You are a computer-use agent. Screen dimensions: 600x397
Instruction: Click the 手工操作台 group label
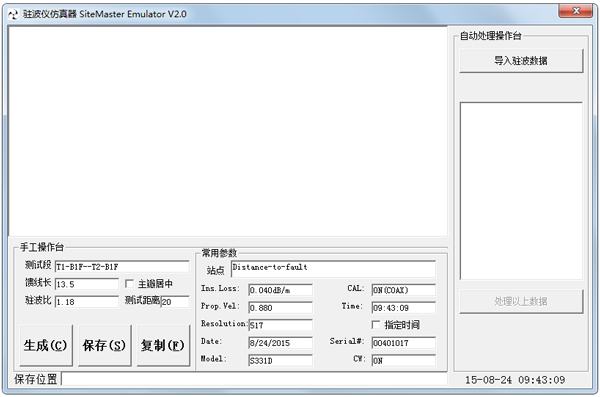pyautogui.click(x=42, y=247)
